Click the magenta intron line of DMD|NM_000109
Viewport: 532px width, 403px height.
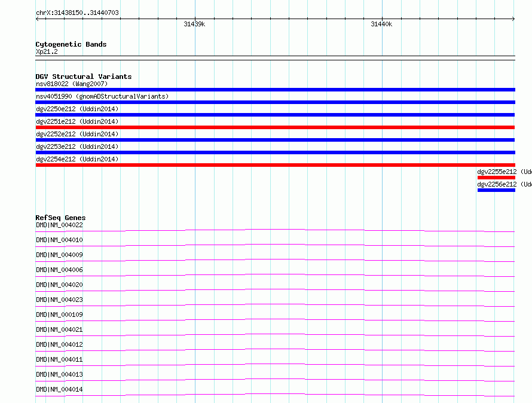pos(275,319)
